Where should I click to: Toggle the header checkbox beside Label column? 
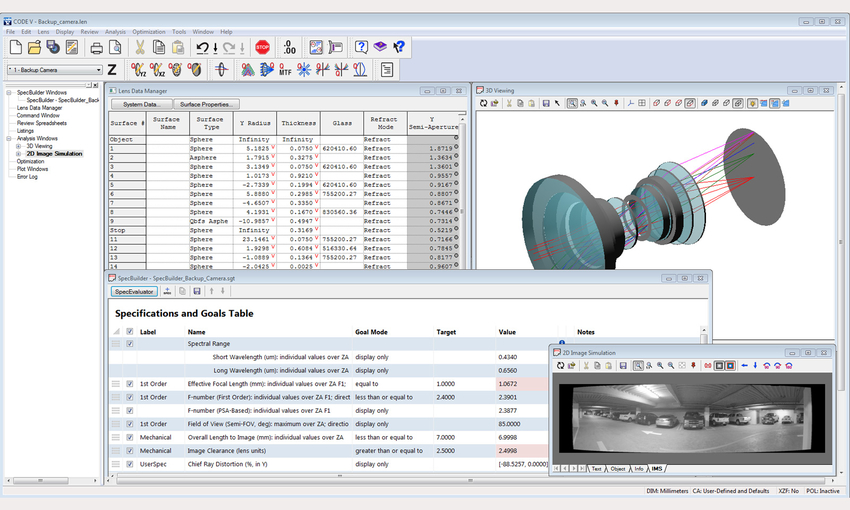tap(128, 332)
